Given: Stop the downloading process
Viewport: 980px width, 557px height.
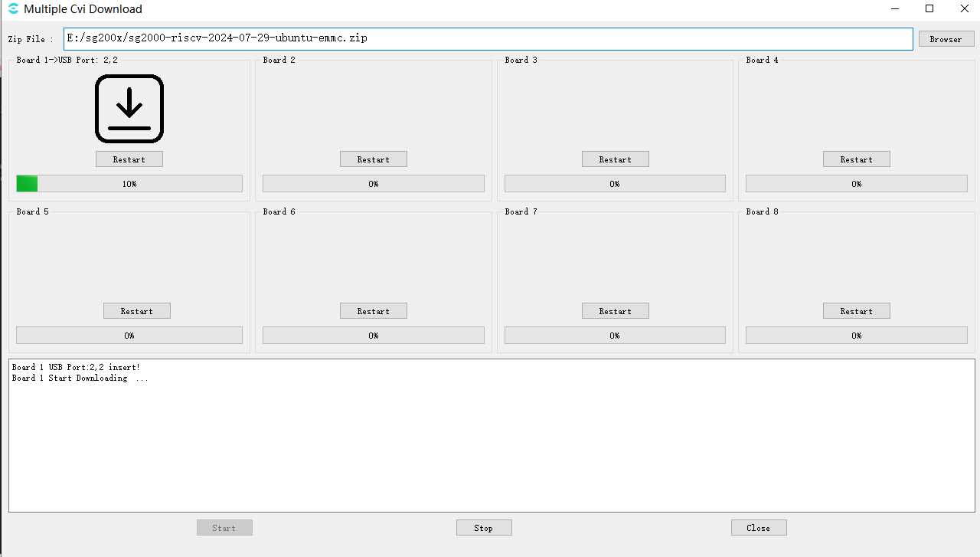Looking at the screenshot, I should [484, 528].
